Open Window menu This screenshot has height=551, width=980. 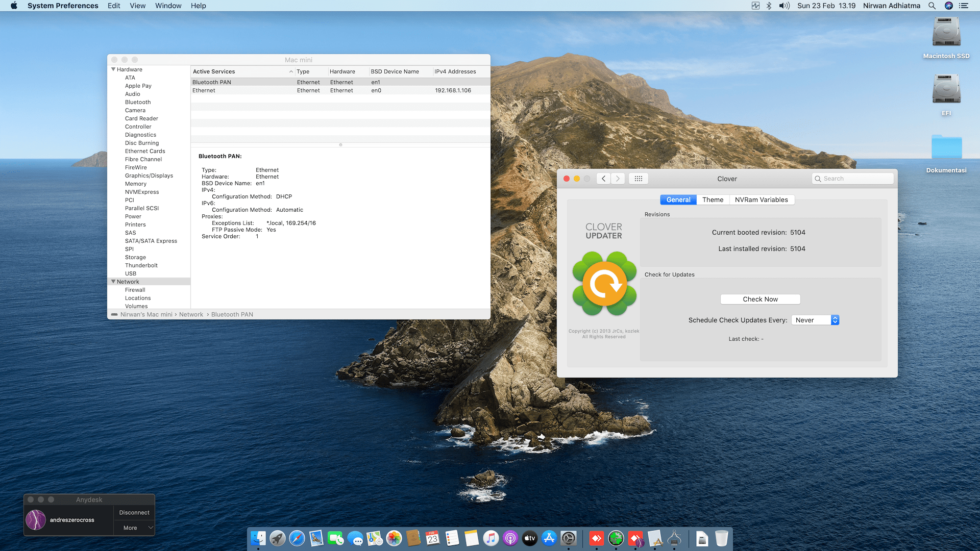[168, 6]
